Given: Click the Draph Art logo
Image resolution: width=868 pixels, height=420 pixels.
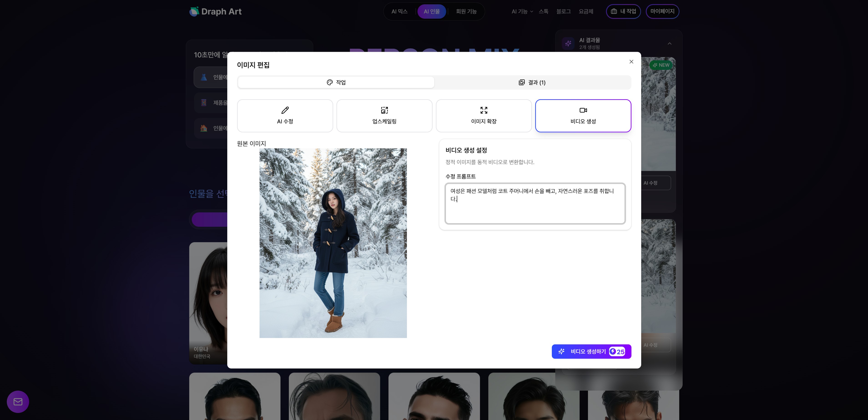Looking at the screenshot, I should tap(216, 11).
